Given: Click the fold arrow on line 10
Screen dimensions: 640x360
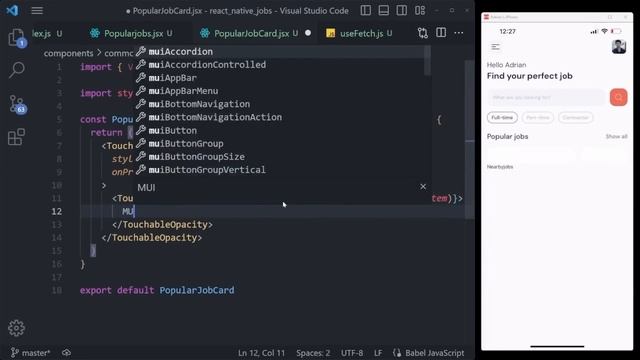Looking at the screenshot, I should [104, 185].
